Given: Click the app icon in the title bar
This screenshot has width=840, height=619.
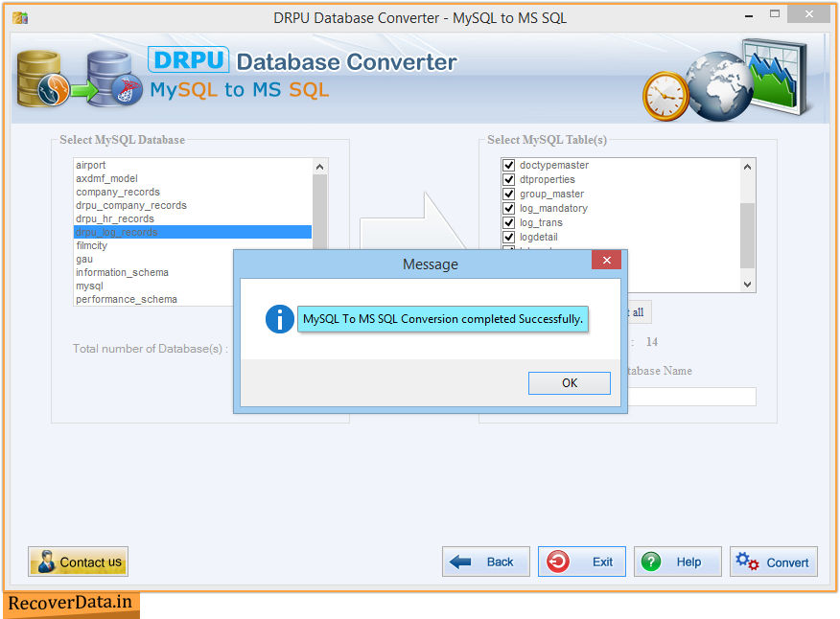Looking at the screenshot, I should point(20,17).
